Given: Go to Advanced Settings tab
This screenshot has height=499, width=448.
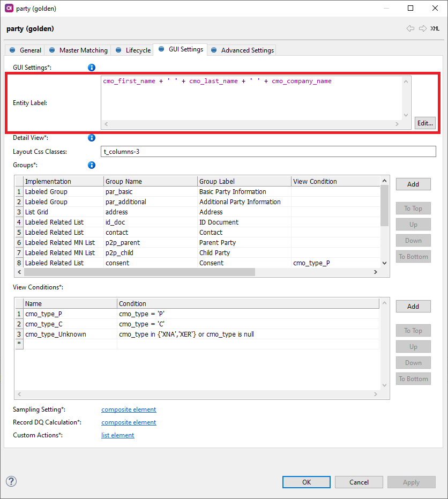Looking at the screenshot, I should 242,50.
